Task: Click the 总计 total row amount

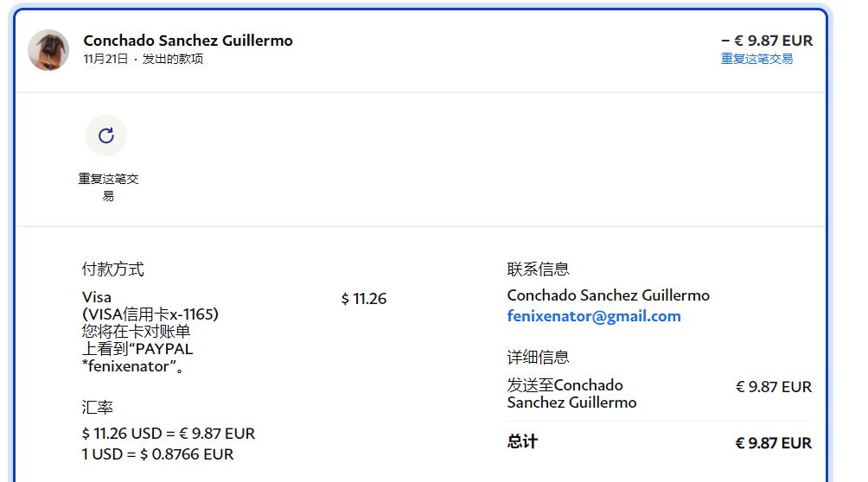Action: click(x=773, y=443)
